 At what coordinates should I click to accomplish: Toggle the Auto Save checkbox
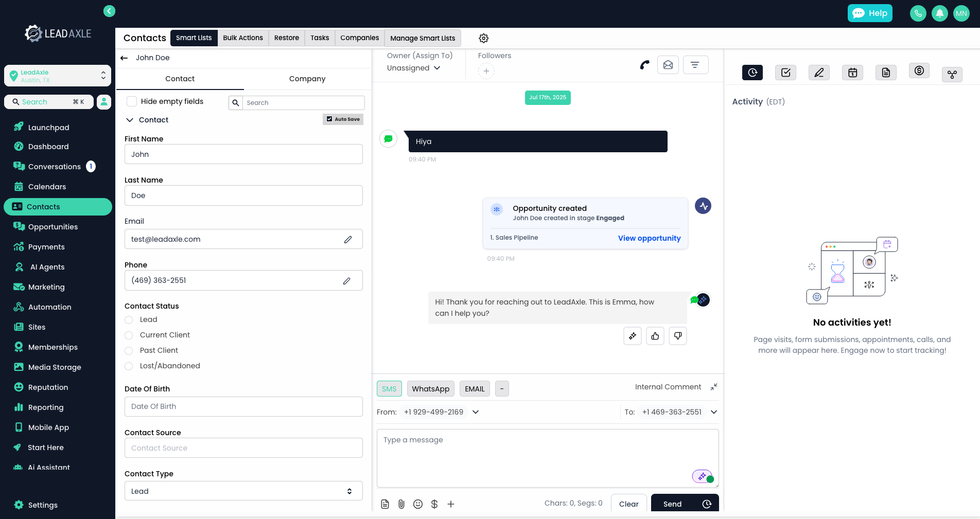(329, 119)
